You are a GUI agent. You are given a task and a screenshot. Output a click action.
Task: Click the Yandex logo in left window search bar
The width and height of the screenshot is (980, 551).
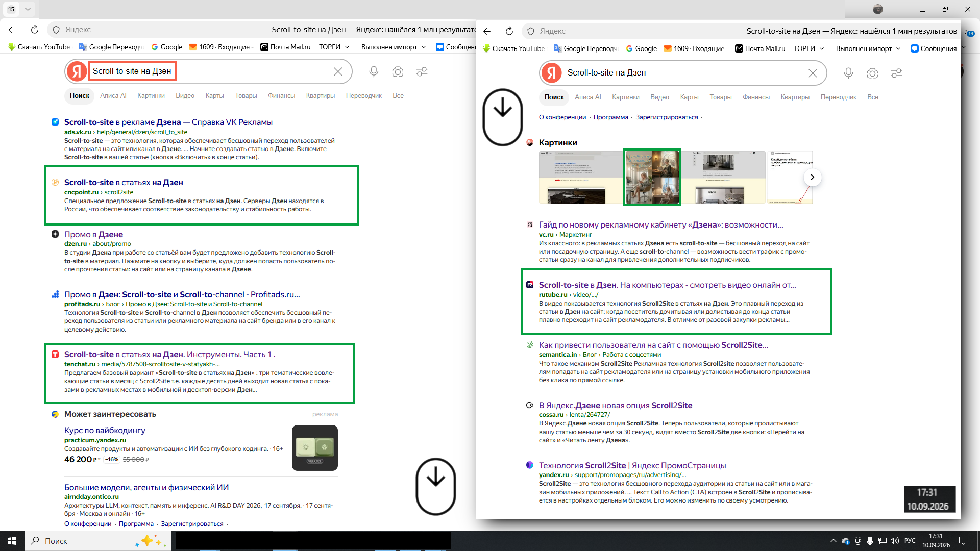tap(77, 71)
